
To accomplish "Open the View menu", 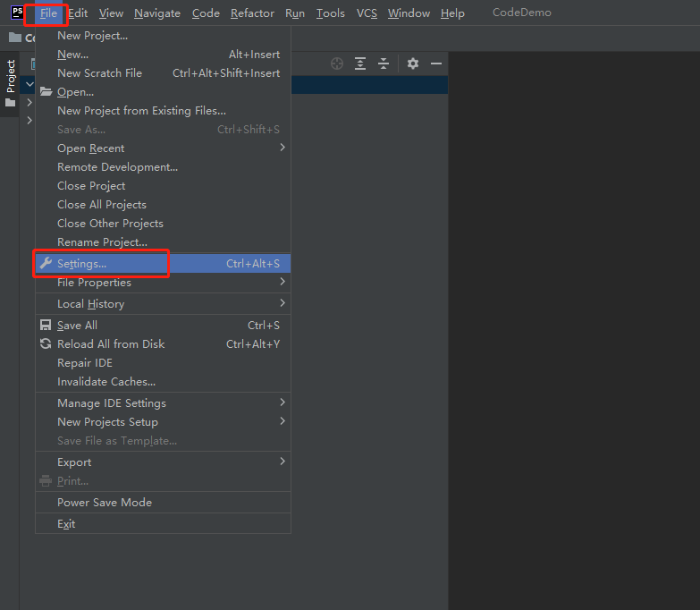I will coord(111,13).
